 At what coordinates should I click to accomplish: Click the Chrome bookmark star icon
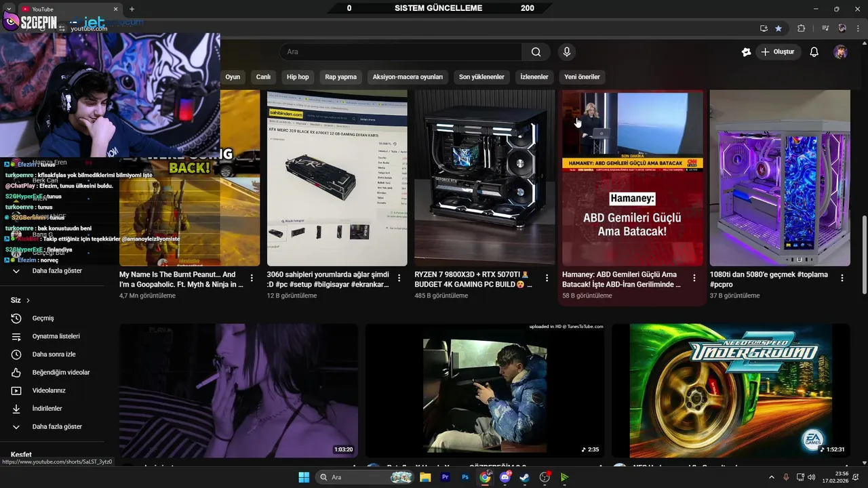[778, 28]
